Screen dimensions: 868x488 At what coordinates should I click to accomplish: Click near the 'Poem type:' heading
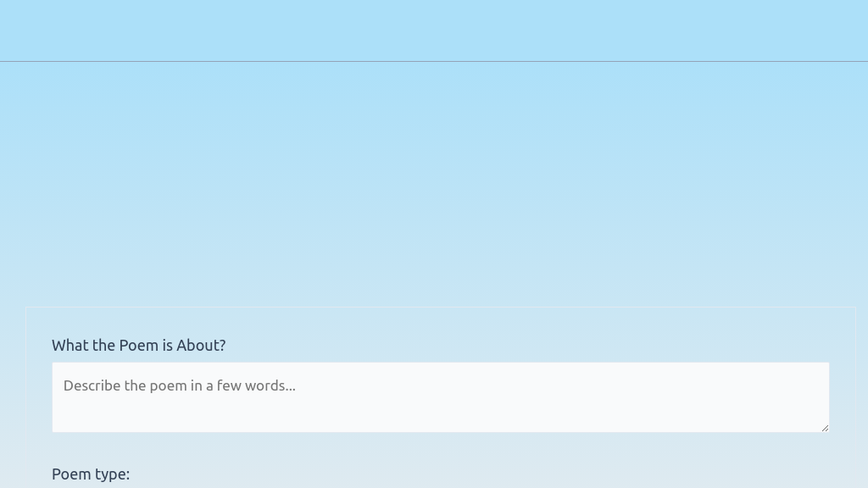tap(91, 474)
